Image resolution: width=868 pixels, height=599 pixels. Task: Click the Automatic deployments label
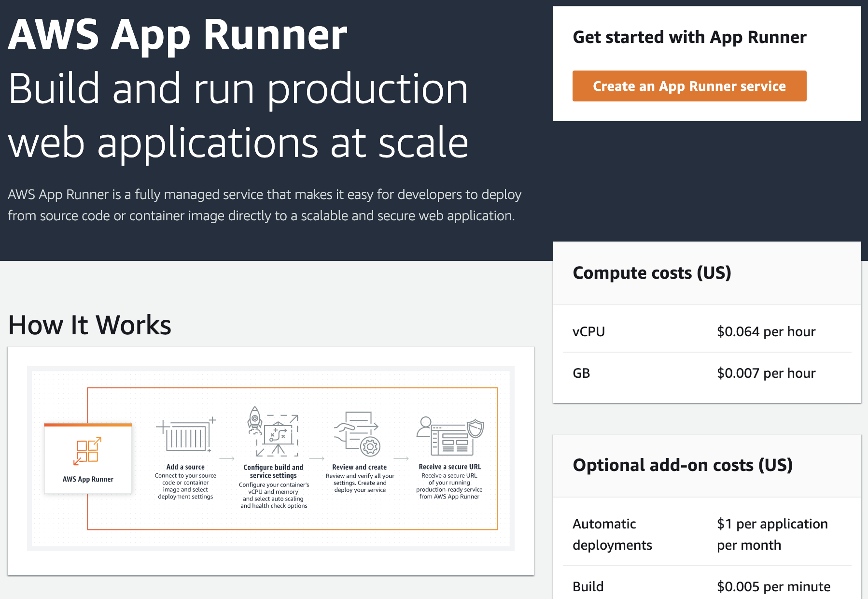(612, 534)
